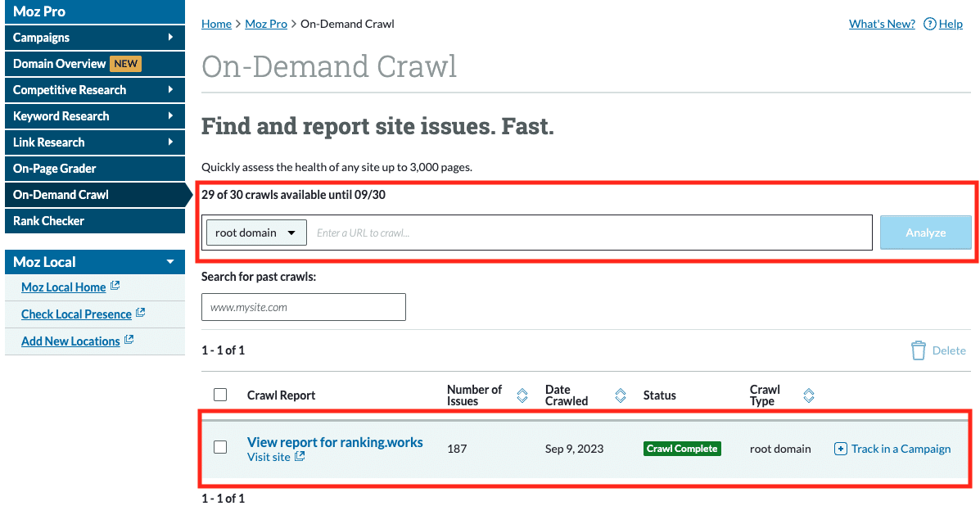Screen dimensions: 980x515
Task: Sort by Number of Issues arrows
Action: tap(522, 395)
